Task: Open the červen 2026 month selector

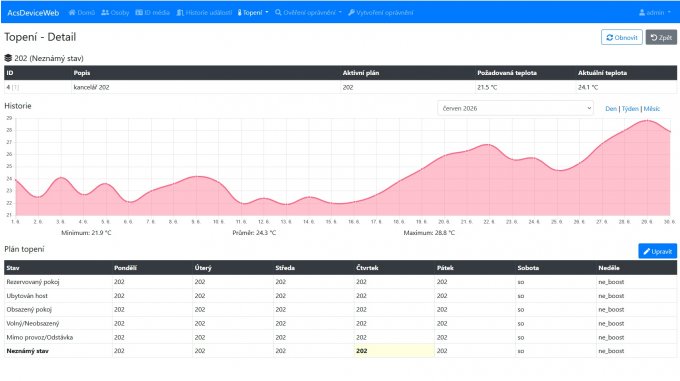Action: [515, 108]
